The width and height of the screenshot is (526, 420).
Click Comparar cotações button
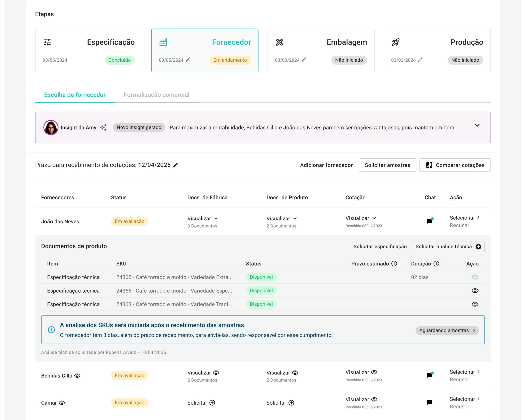point(455,165)
